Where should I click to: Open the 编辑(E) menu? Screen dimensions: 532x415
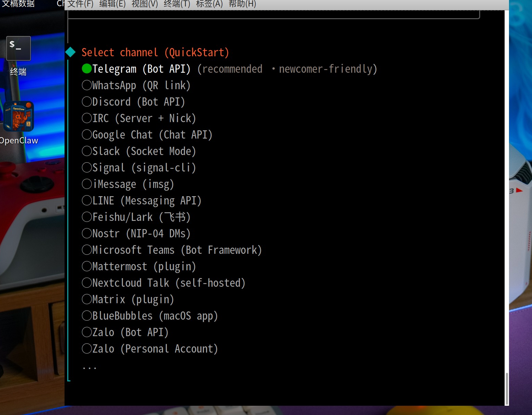tap(113, 4)
